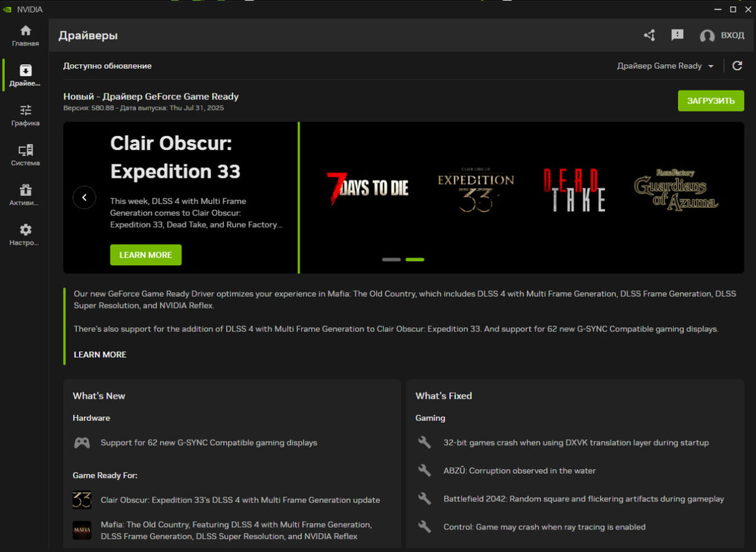Click the ЗАГРУЗИТЬ download button
This screenshot has height=552, width=756.
coord(711,101)
